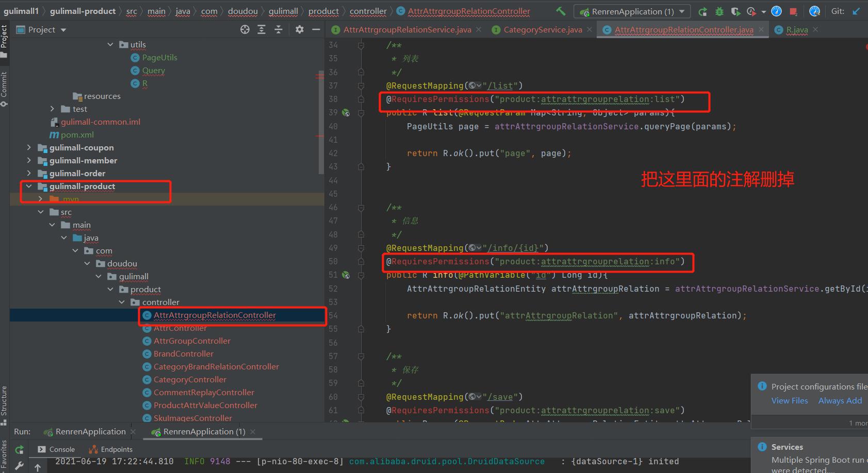Expand all in Project panel
The width and height of the screenshot is (868, 473).
pos(261,30)
